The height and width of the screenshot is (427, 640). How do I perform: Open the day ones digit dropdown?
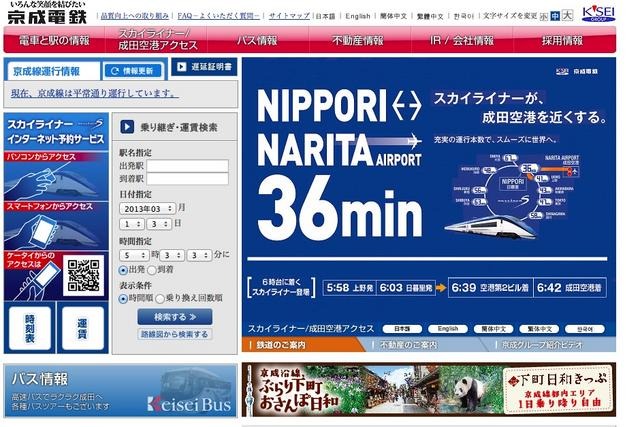(159, 224)
